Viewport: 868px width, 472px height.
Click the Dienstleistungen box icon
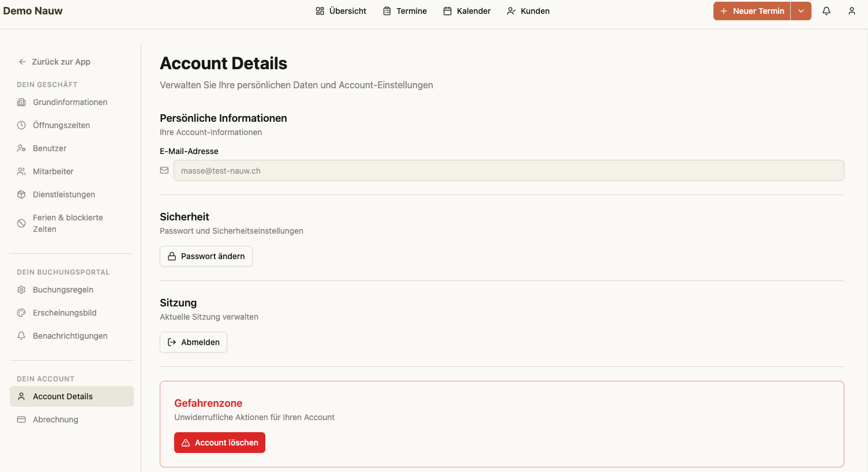click(21, 194)
